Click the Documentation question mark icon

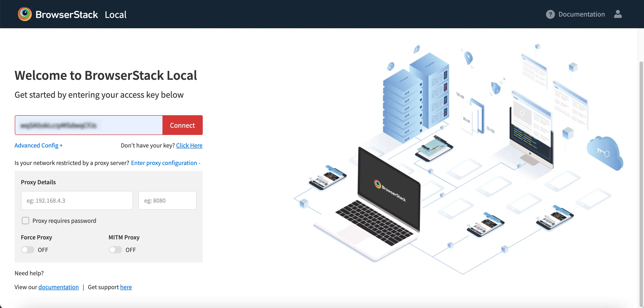(550, 14)
